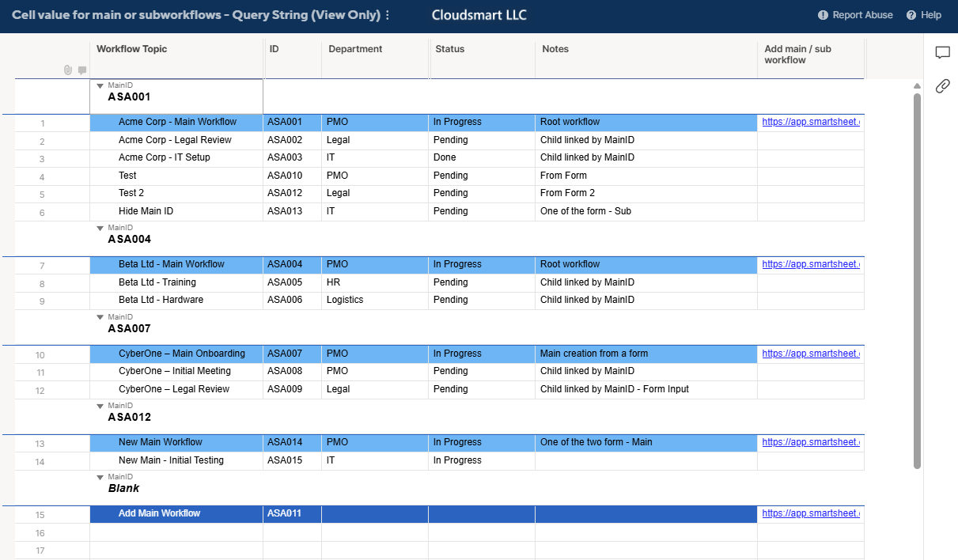The width and height of the screenshot is (958, 560).
Task: Select the New Main - Initial Testing cell
Action: coord(176,460)
